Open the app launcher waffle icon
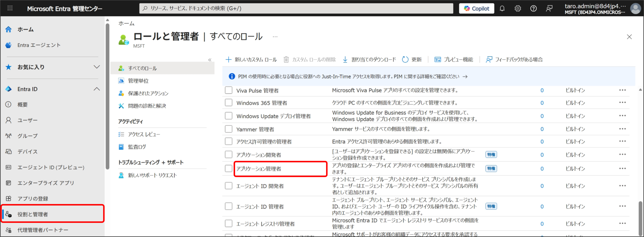644x237 pixels. [10, 8]
